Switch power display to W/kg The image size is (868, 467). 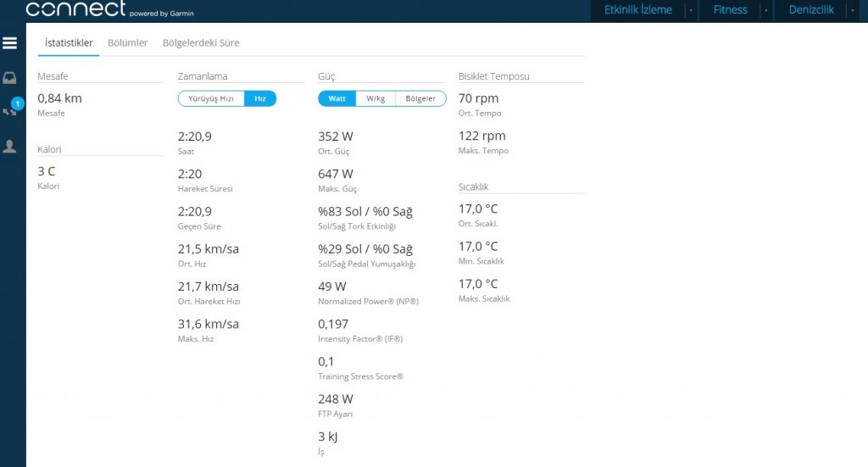click(x=376, y=98)
